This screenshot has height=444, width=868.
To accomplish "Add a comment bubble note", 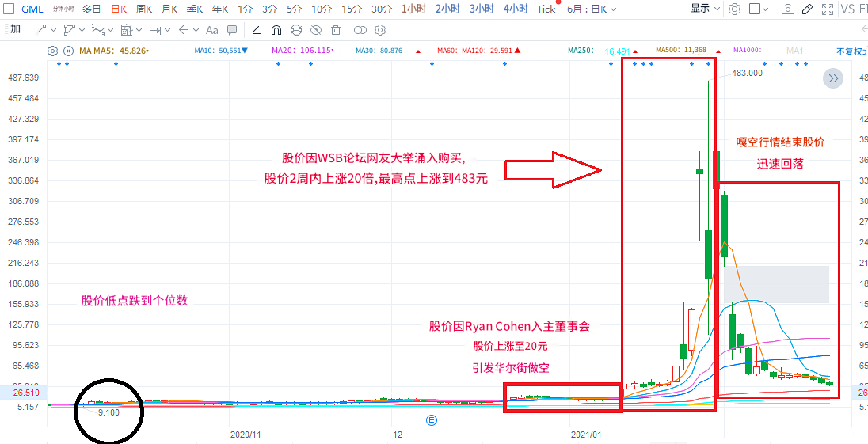I will point(233,30).
